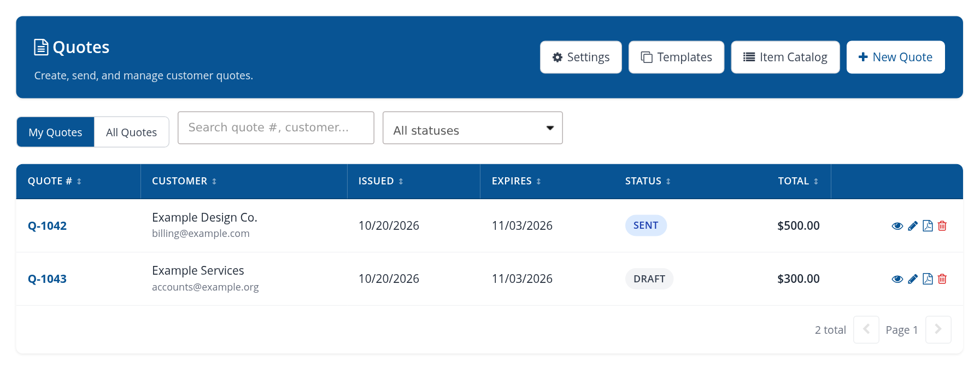Open Settings

[x=581, y=57]
